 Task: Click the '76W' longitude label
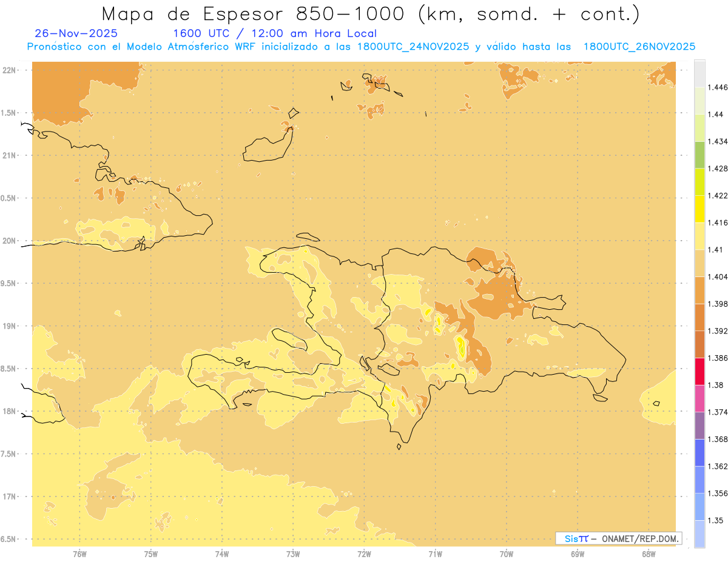[x=79, y=554]
